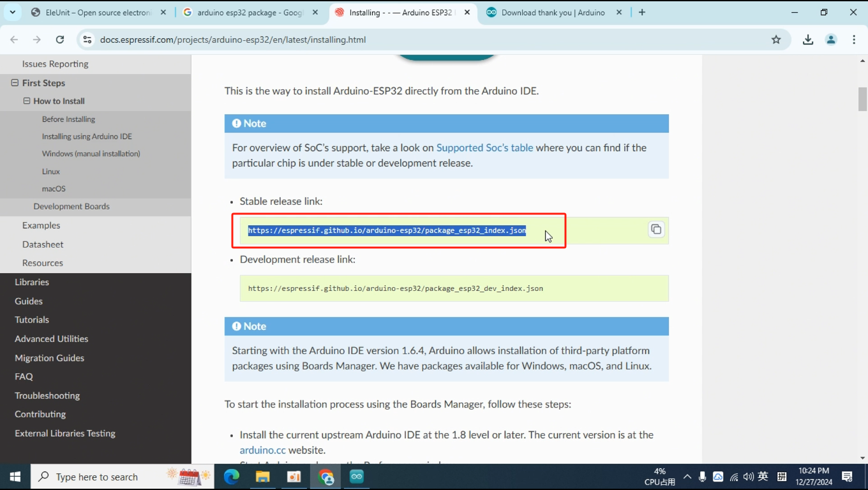Show hidden system tray icons
The width and height of the screenshot is (868, 490).
(x=687, y=477)
